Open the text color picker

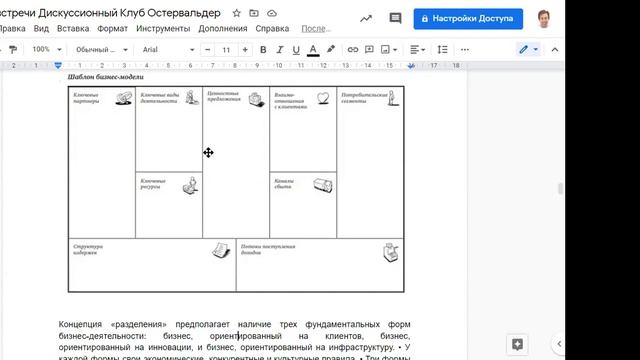point(313,50)
